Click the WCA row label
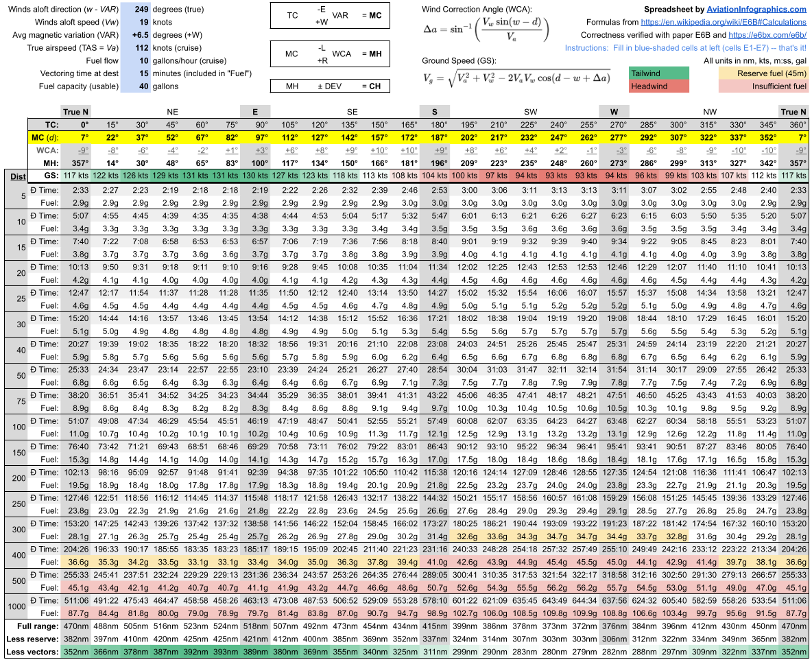Screen dimensions: 812x662 [x=47, y=150]
